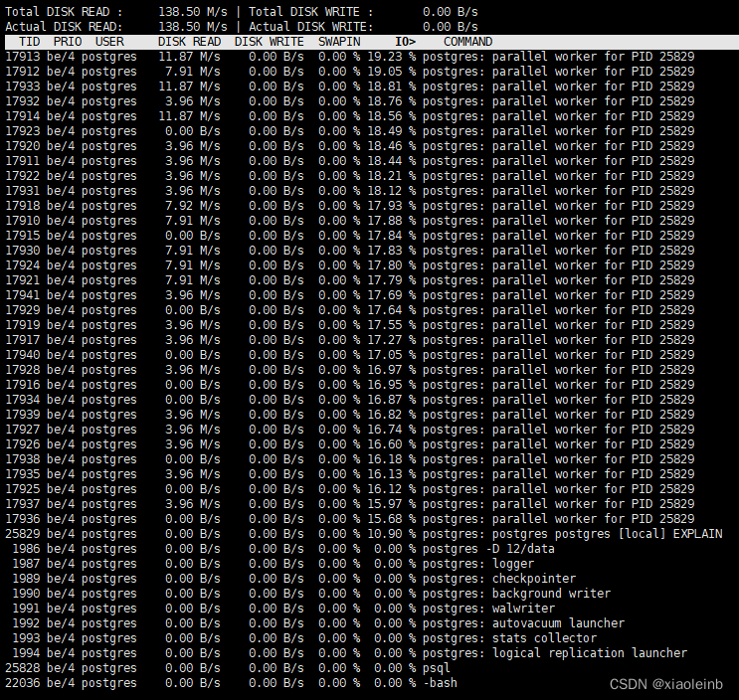Click IO value 17.05 %
Viewport: 739px width, 700px height.
pyautogui.click(x=392, y=355)
